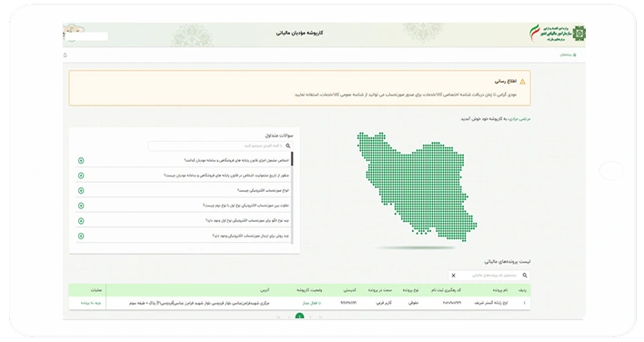Clear tax files search with the X icon
Screen dimensions: 644x342
click(x=453, y=276)
